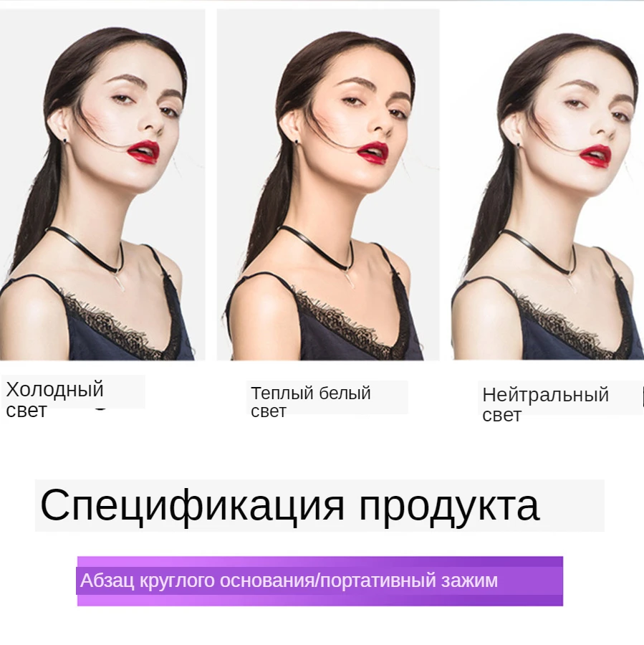Click the red lips in warm light photo

(373, 153)
